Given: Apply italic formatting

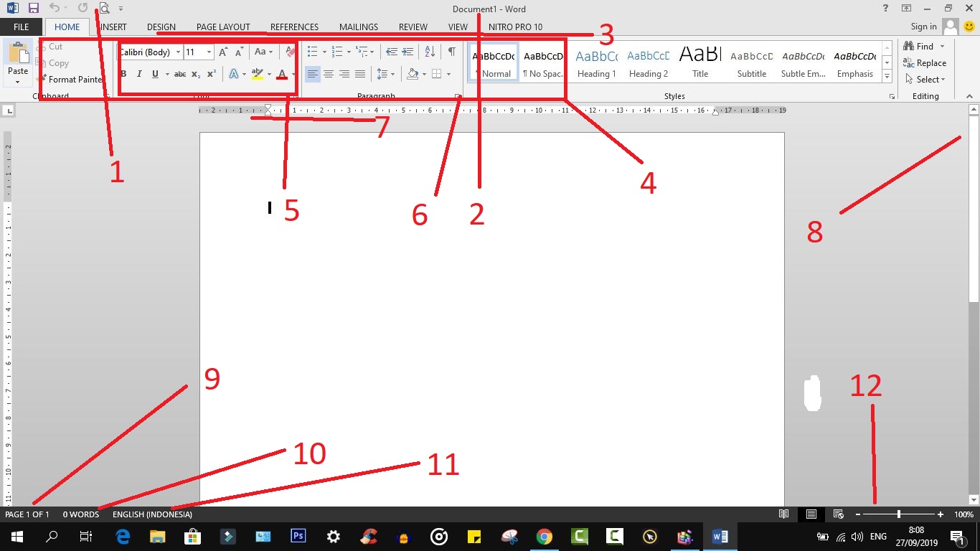Looking at the screenshot, I should tap(138, 74).
